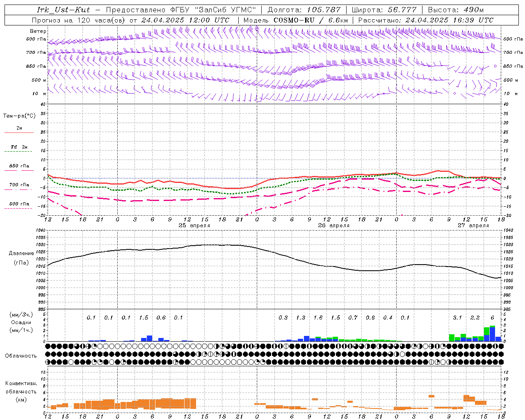Select the model label COSMO-RU / 6.6км
This screenshot has height=420, width=525.
[310, 20]
